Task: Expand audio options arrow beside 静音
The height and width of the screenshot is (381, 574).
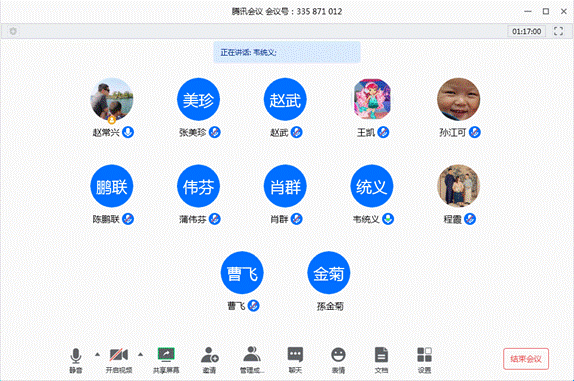Action: tap(97, 354)
